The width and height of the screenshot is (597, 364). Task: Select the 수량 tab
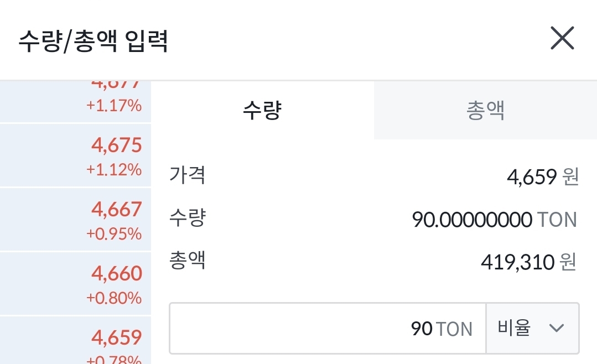[x=262, y=111]
